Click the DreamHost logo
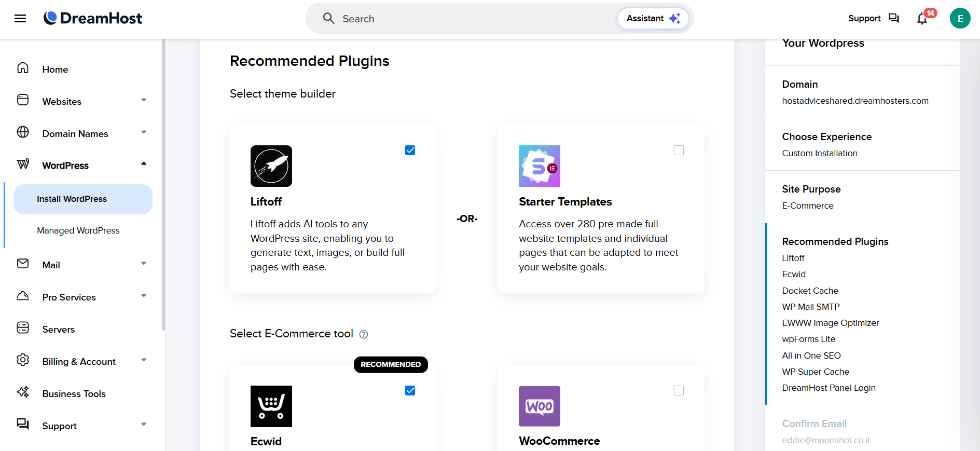This screenshot has height=451, width=980. click(x=93, y=18)
